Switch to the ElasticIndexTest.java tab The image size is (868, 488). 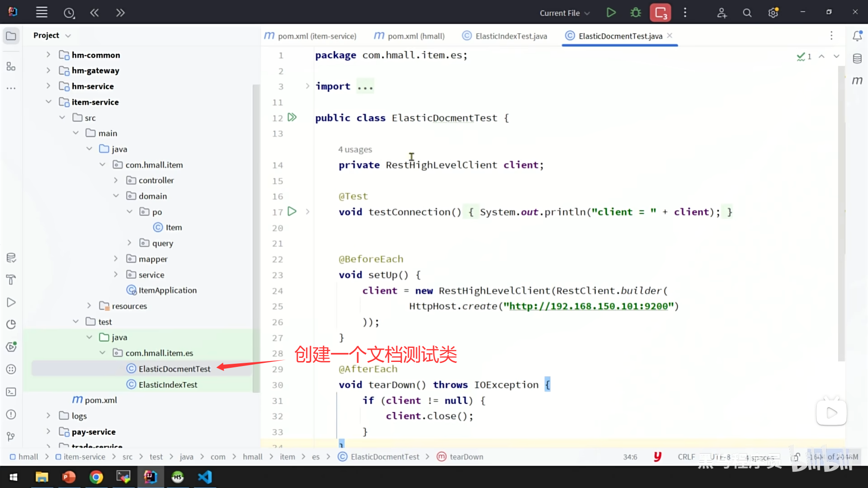point(511,36)
